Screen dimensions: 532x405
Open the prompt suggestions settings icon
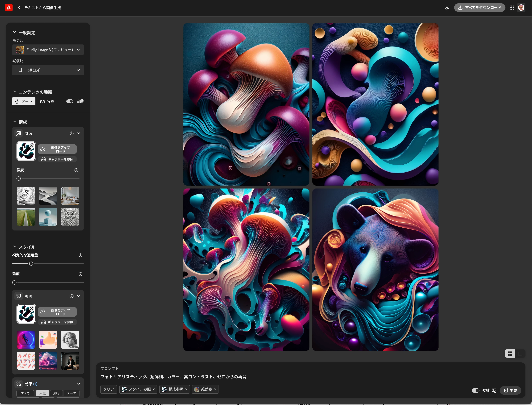coord(494,391)
